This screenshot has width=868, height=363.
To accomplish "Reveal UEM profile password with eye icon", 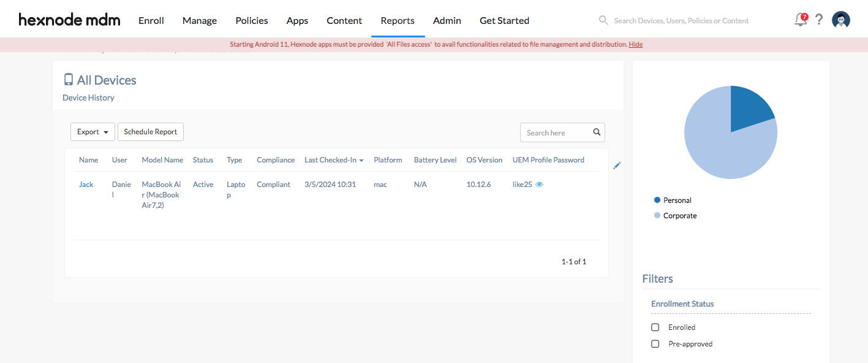I will tap(540, 184).
